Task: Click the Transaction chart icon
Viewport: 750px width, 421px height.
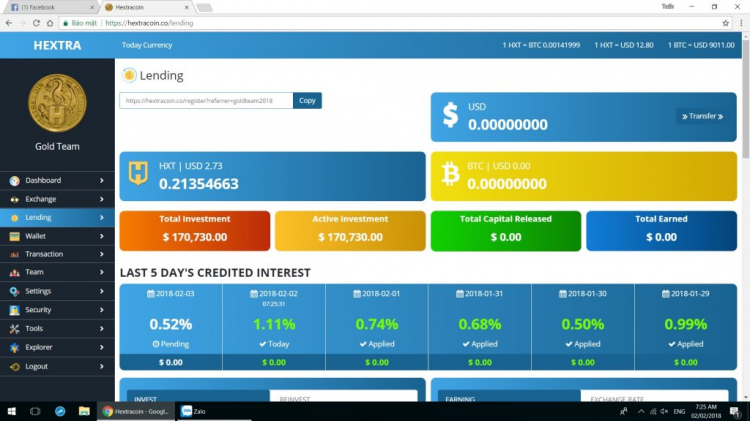Action: pos(14,254)
